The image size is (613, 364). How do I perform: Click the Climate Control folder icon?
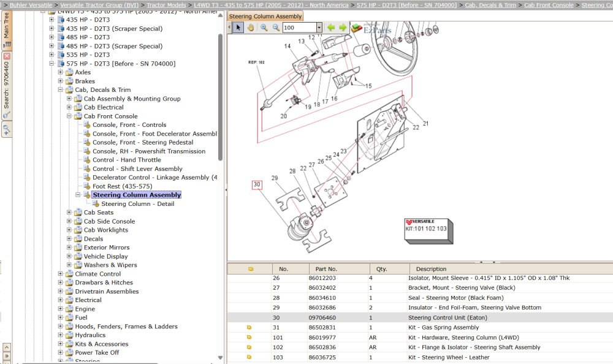(70, 274)
